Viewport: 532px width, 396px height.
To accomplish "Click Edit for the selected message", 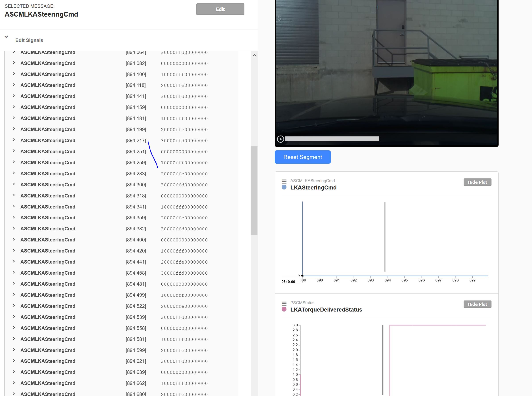I will click(x=220, y=9).
